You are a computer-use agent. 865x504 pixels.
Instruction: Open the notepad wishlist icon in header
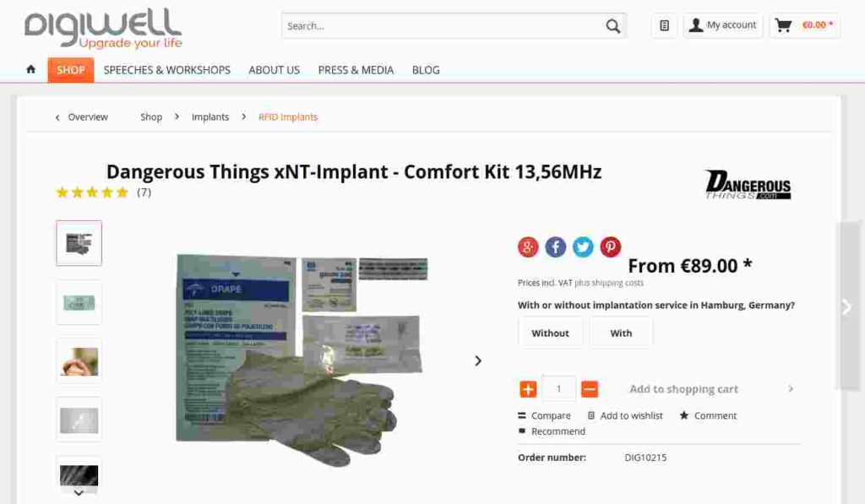click(x=664, y=25)
